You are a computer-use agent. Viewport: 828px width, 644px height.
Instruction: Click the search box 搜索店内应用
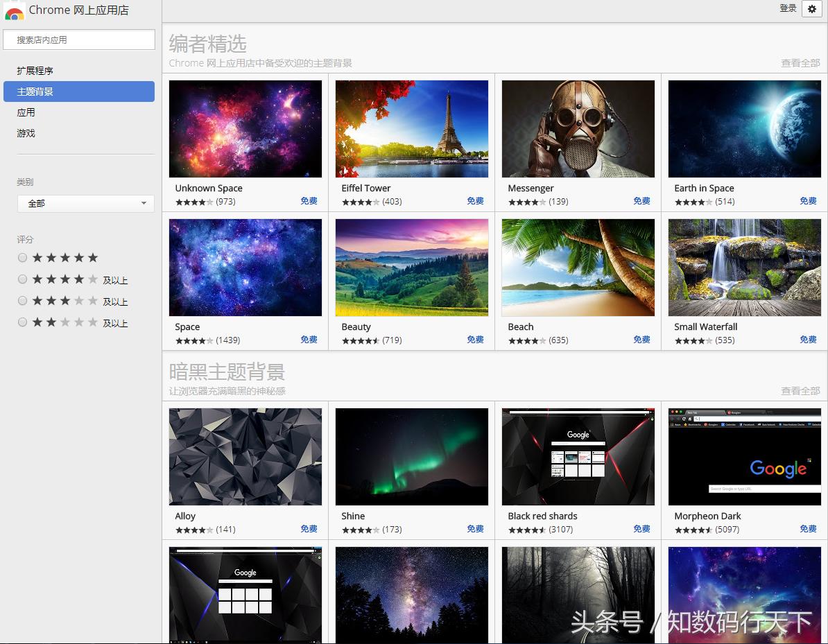(x=78, y=40)
